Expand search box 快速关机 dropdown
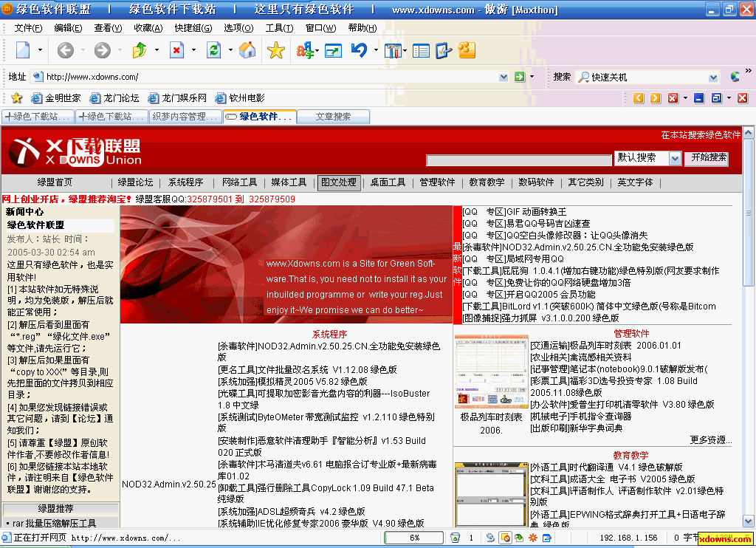The image size is (756, 548). (713, 78)
